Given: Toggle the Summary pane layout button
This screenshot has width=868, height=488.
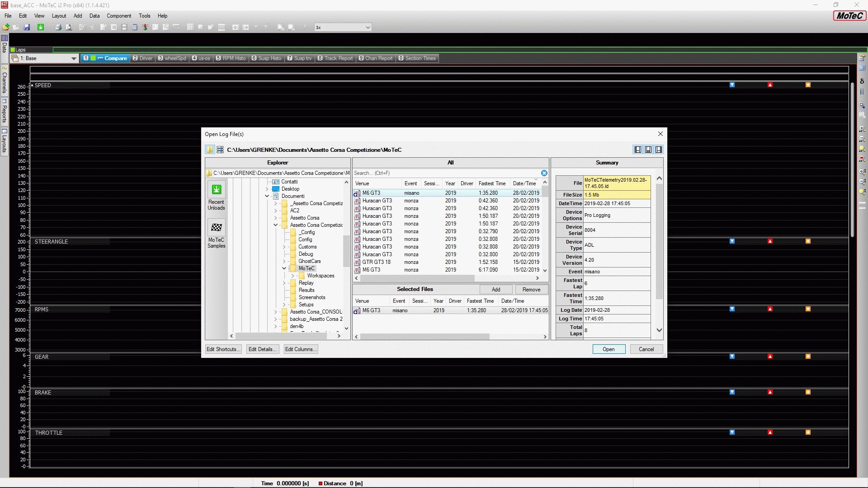Looking at the screenshot, I should tap(659, 150).
